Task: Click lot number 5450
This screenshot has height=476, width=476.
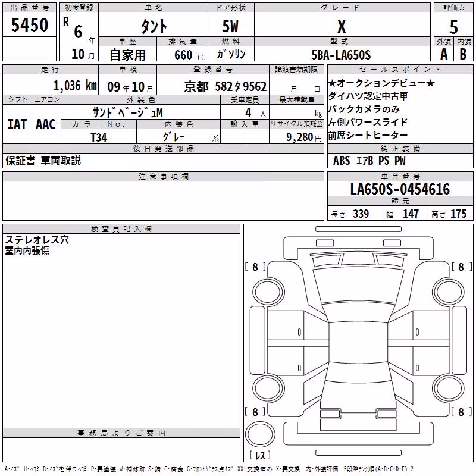Action: 29,25
